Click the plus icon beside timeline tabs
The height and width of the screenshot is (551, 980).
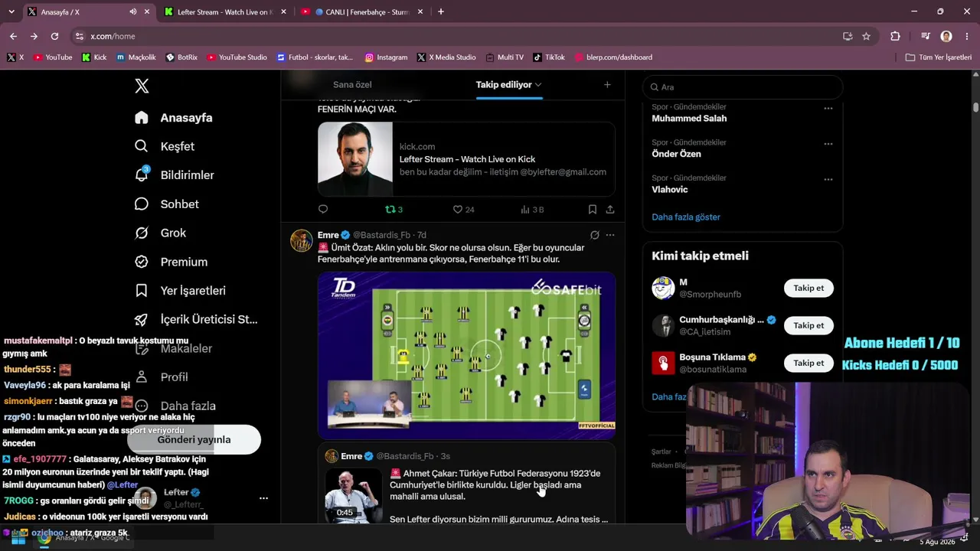[x=607, y=85]
